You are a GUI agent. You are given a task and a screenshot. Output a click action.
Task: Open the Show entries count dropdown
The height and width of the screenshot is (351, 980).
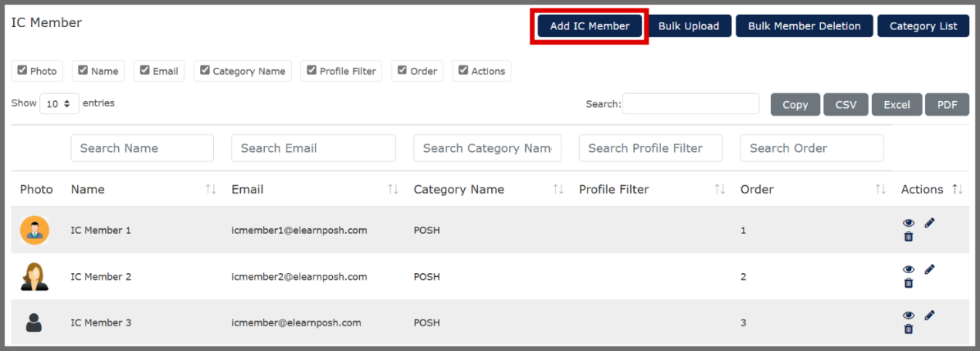(x=59, y=103)
